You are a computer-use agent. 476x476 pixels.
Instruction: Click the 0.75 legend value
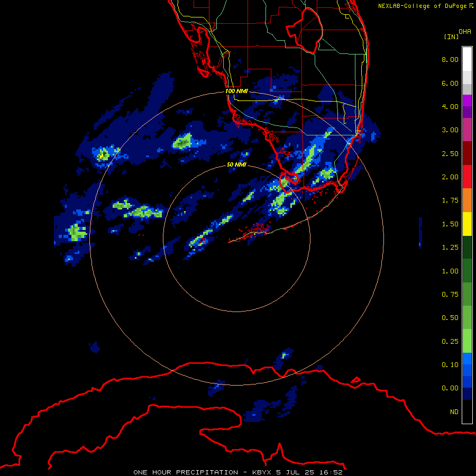pyautogui.click(x=450, y=295)
